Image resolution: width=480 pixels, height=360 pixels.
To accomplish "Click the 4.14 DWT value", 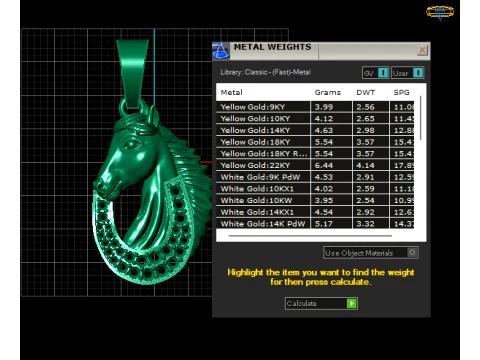I will coord(365,165).
